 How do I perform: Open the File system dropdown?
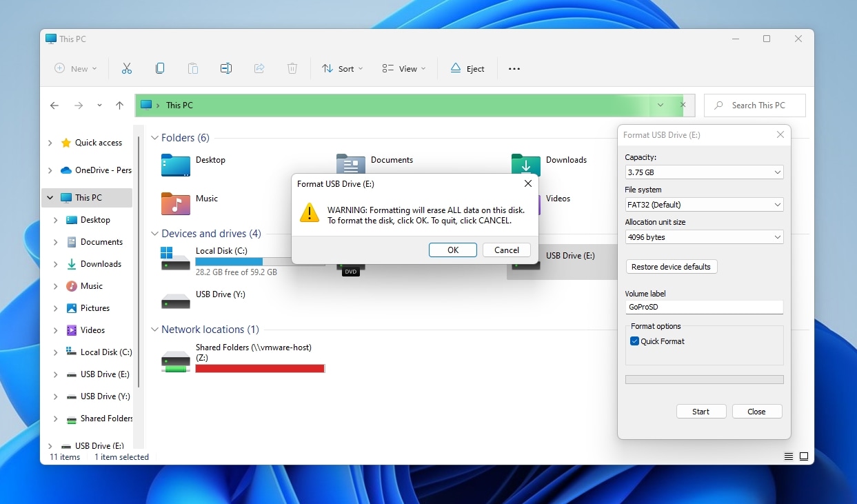(x=704, y=204)
